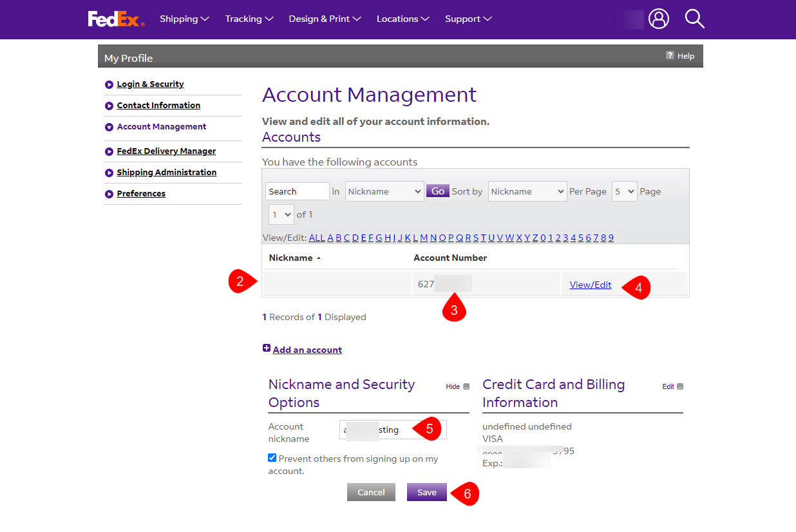The width and height of the screenshot is (796, 532).
Task: Click the Login & Security bullet icon
Action: [109, 84]
